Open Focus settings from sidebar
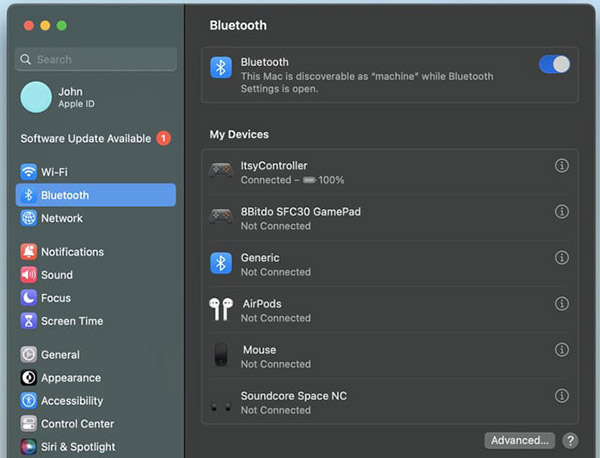 (x=56, y=298)
